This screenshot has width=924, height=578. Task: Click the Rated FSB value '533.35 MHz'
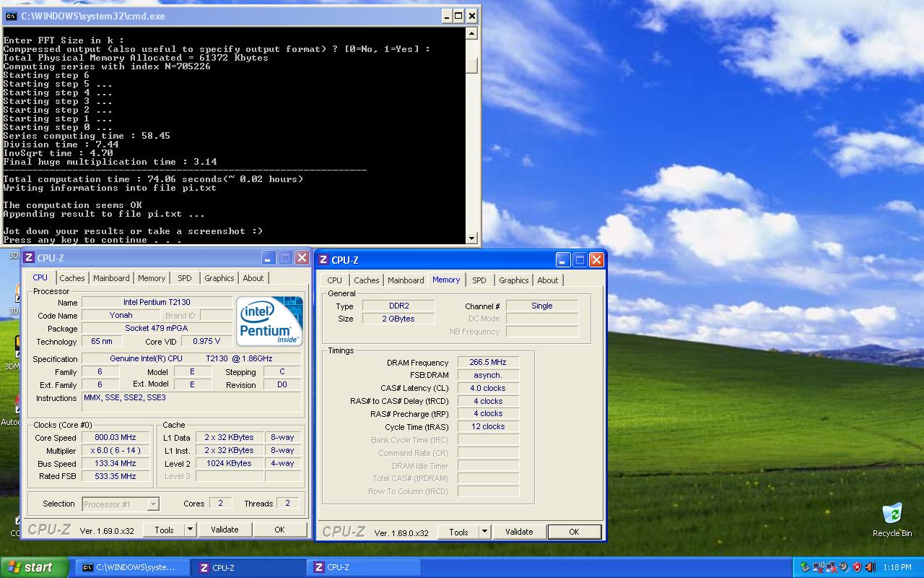coord(115,476)
